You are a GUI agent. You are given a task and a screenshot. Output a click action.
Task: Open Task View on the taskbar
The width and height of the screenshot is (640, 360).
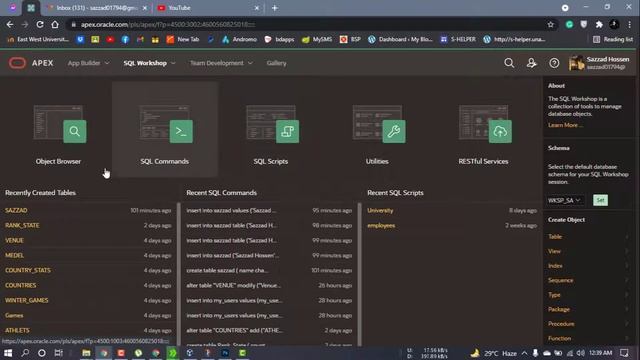tap(58, 353)
